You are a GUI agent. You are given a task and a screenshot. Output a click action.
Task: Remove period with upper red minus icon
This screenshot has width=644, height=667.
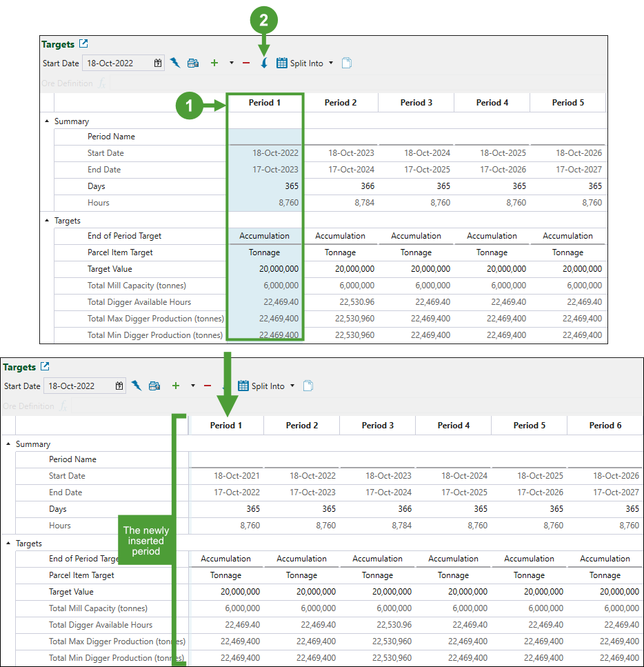pyautogui.click(x=246, y=63)
